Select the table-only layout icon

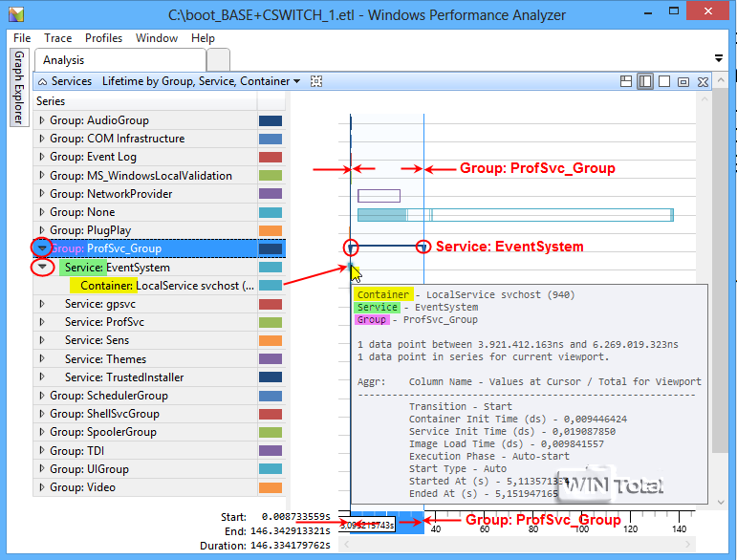664,82
